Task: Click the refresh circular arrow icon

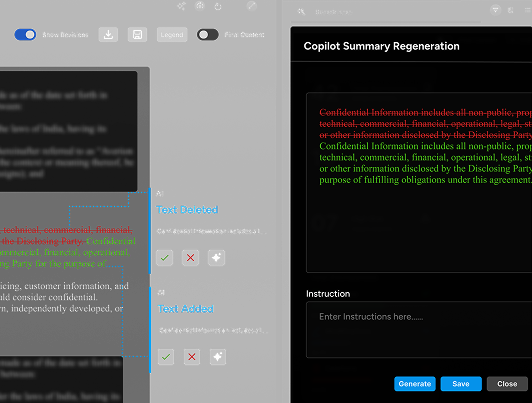Action: [x=218, y=6]
